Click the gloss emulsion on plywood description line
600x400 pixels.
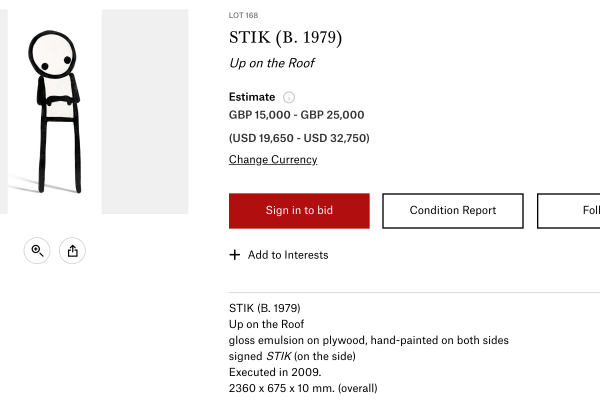(369, 340)
